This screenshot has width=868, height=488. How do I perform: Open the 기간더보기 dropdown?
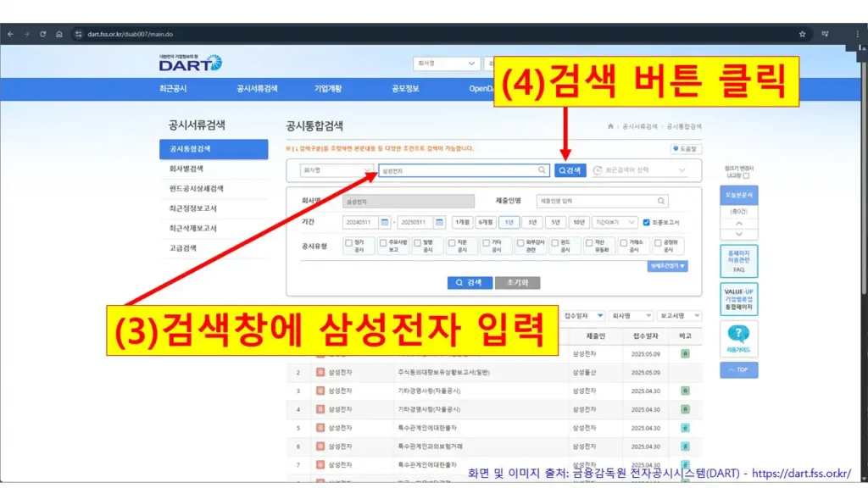615,223
